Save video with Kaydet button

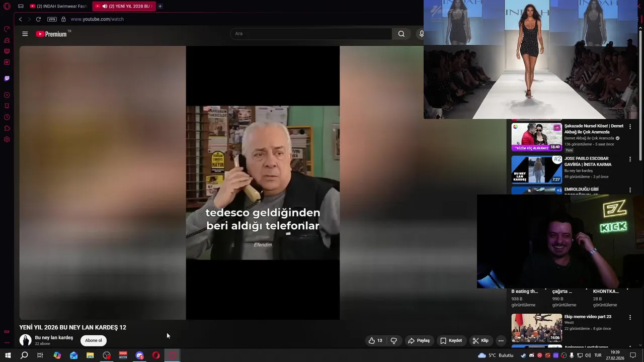point(451,340)
